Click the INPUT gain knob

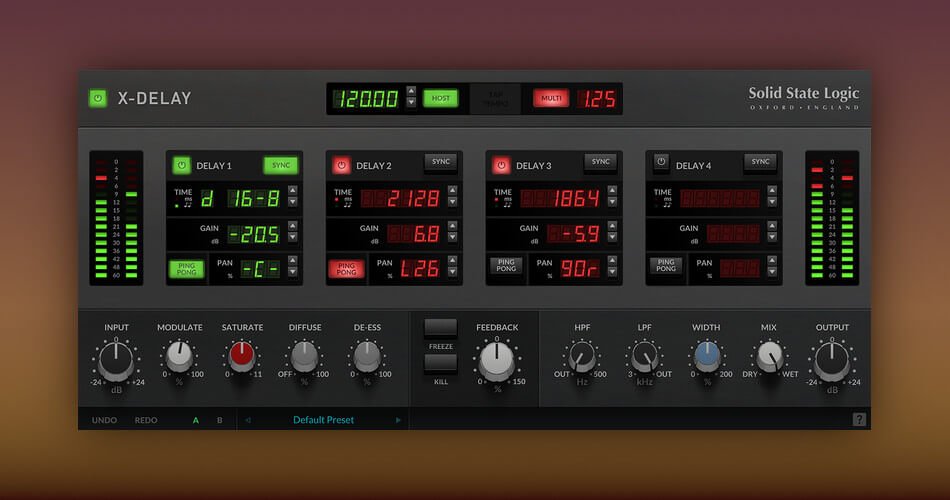pos(116,361)
